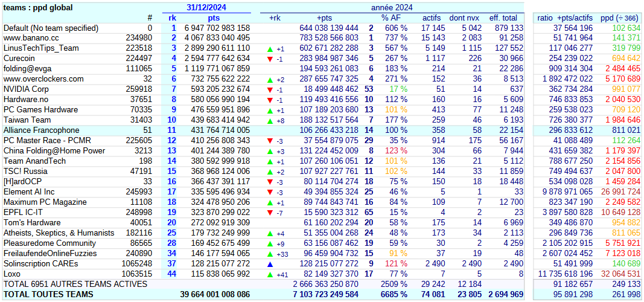This screenshot has height=302, width=644.
Task: Click the 'teams : ppd global' title
Action: [x=38, y=8]
